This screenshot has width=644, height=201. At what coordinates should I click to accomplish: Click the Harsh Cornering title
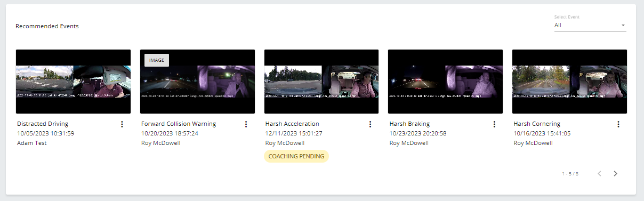point(537,124)
